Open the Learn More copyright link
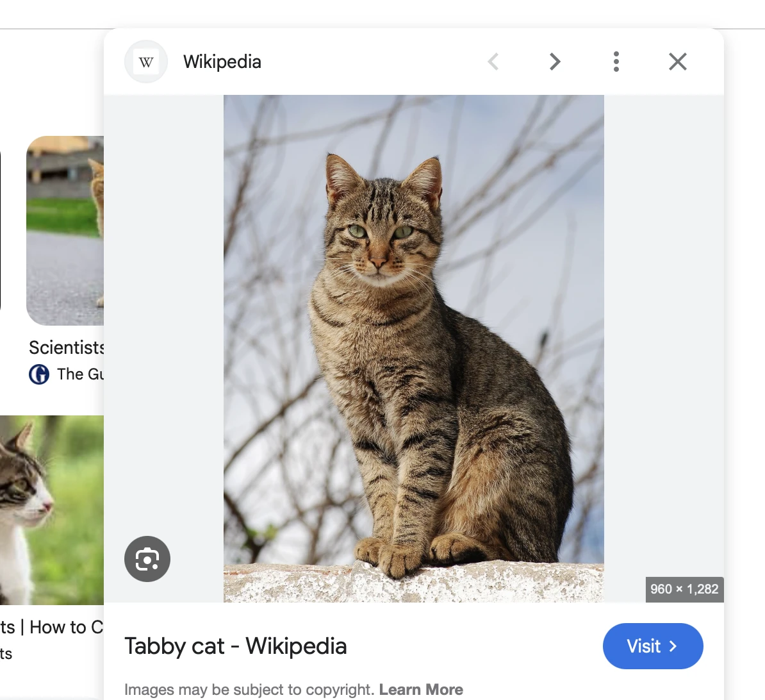765x700 pixels. coord(421,689)
